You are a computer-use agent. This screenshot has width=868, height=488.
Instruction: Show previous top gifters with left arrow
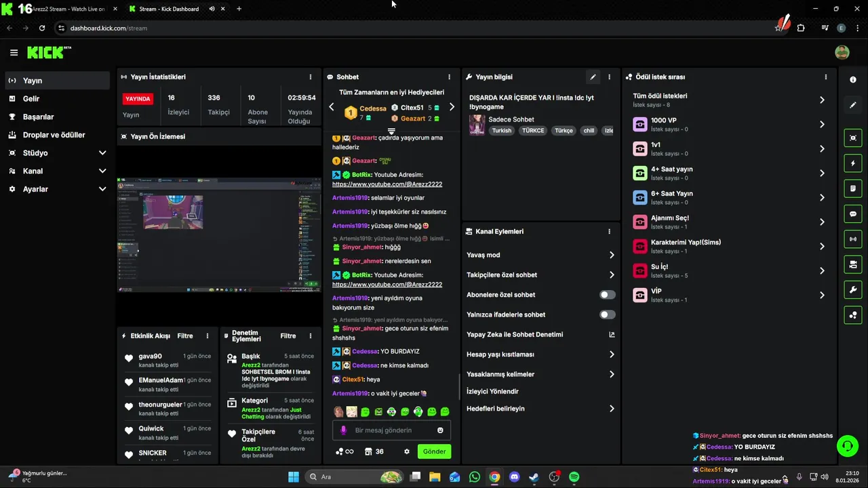tap(332, 107)
